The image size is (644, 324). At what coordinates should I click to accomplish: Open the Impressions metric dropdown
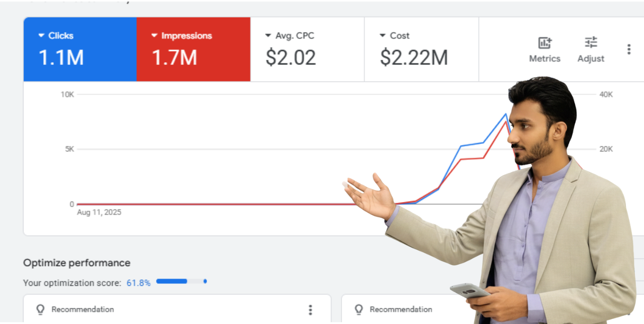click(x=153, y=35)
